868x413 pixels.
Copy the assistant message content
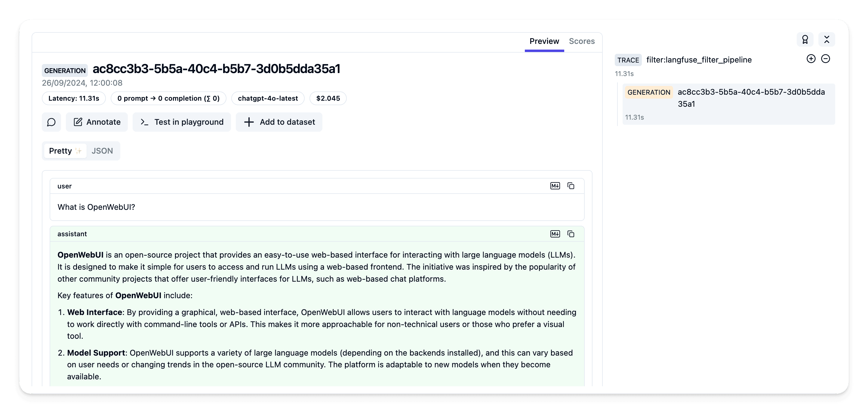(x=571, y=234)
